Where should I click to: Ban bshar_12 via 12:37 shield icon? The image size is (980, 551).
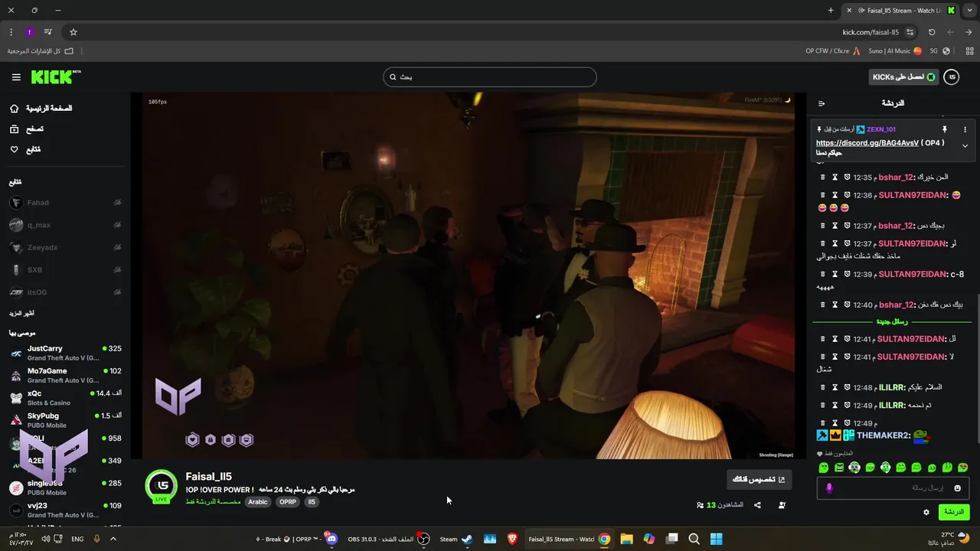pyautogui.click(x=848, y=226)
